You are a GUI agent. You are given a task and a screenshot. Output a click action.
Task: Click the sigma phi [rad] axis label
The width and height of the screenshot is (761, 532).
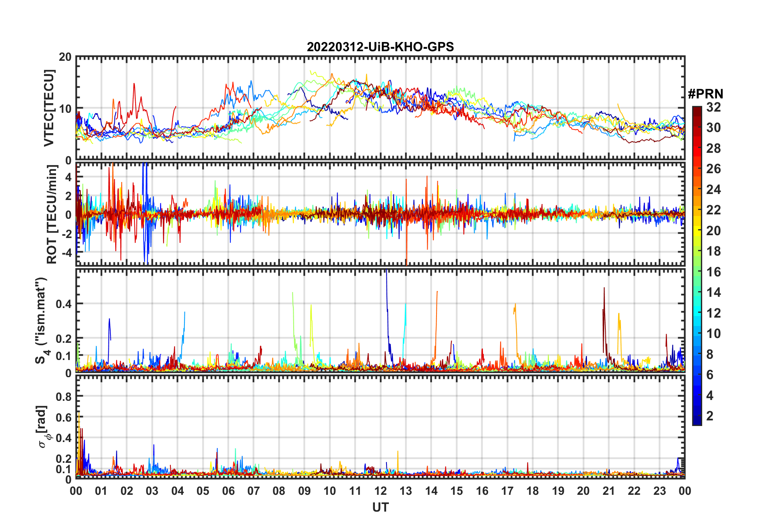pyautogui.click(x=43, y=426)
